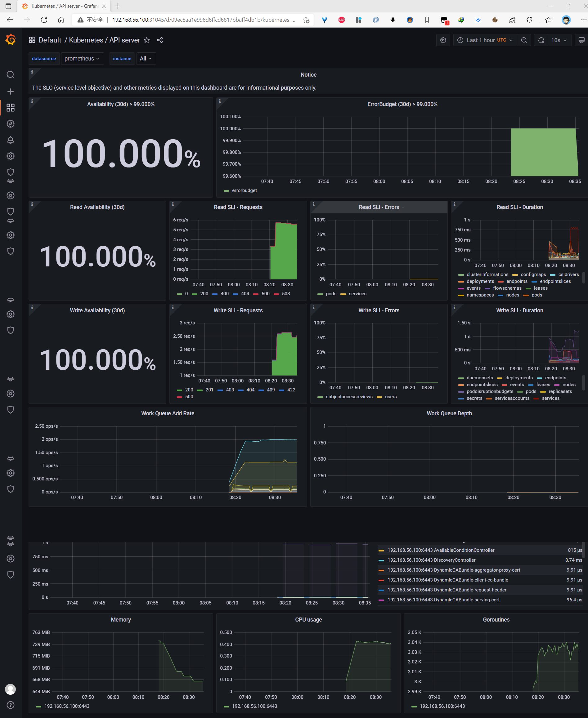Click the Kubernetes / API server dashboard title
The width and height of the screenshot is (588, 718).
(104, 40)
